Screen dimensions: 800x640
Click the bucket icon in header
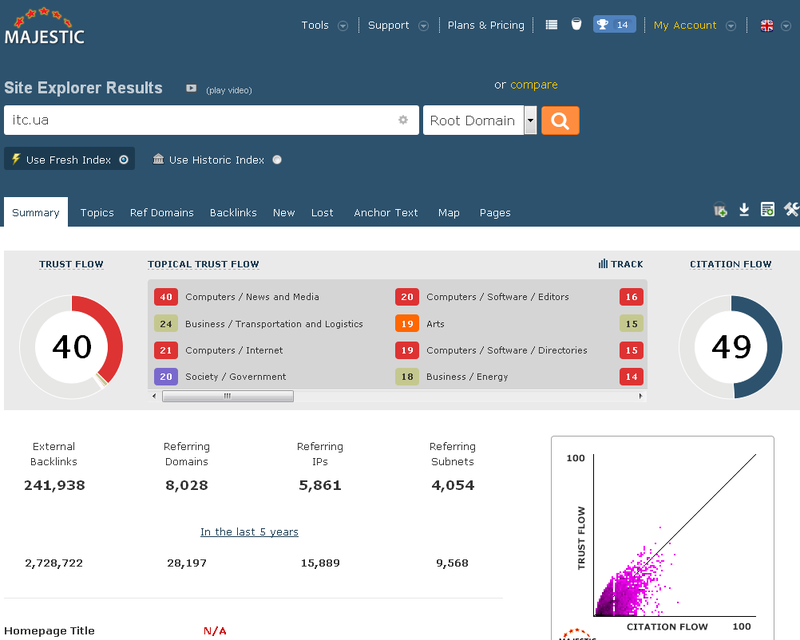pyautogui.click(x=576, y=25)
